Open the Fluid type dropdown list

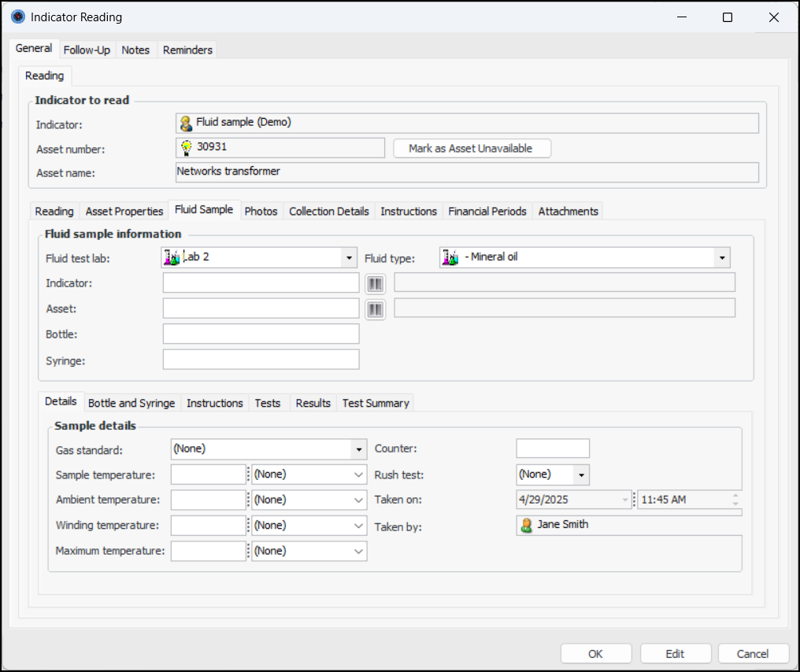[x=720, y=258]
